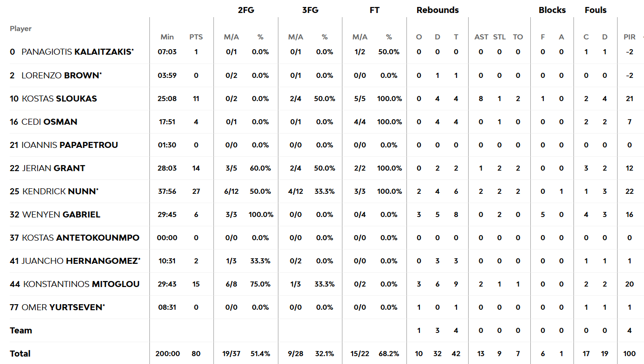This screenshot has width=644, height=364.
Task: Open Kostas Sloukas player link
Action: click(x=59, y=98)
